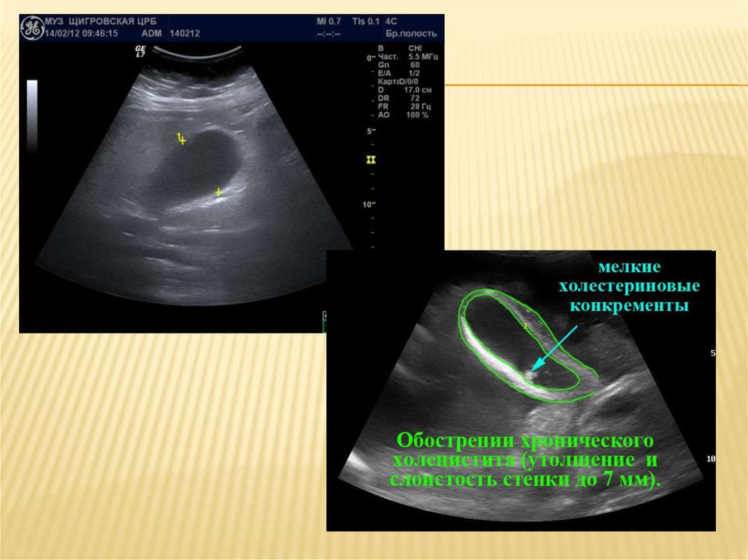Click the timestamp 14/02/12 09:46:15
The image size is (748, 560).
point(81,34)
